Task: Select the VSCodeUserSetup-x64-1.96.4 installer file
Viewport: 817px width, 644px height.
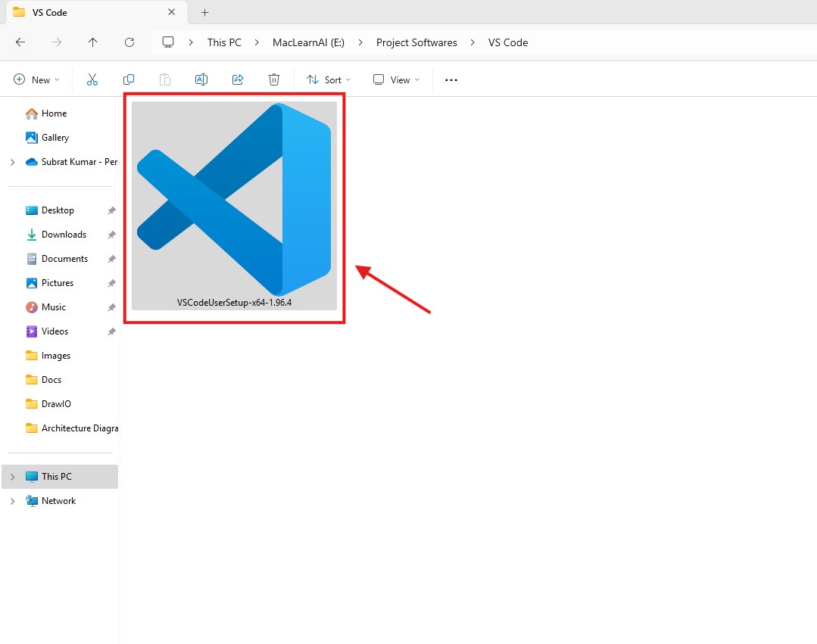Action: tap(234, 206)
